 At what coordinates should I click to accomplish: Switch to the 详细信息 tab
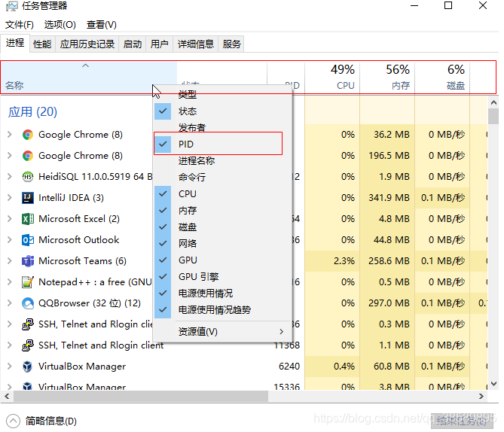click(195, 44)
